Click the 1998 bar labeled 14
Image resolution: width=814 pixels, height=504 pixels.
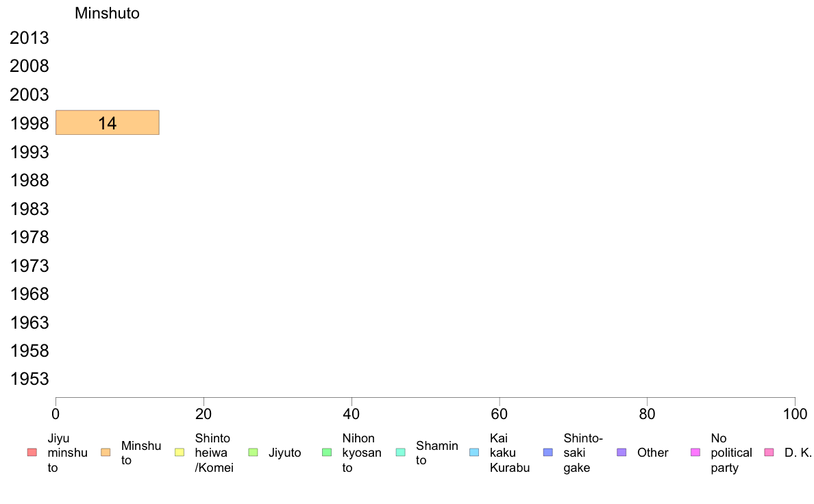(108, 123)
